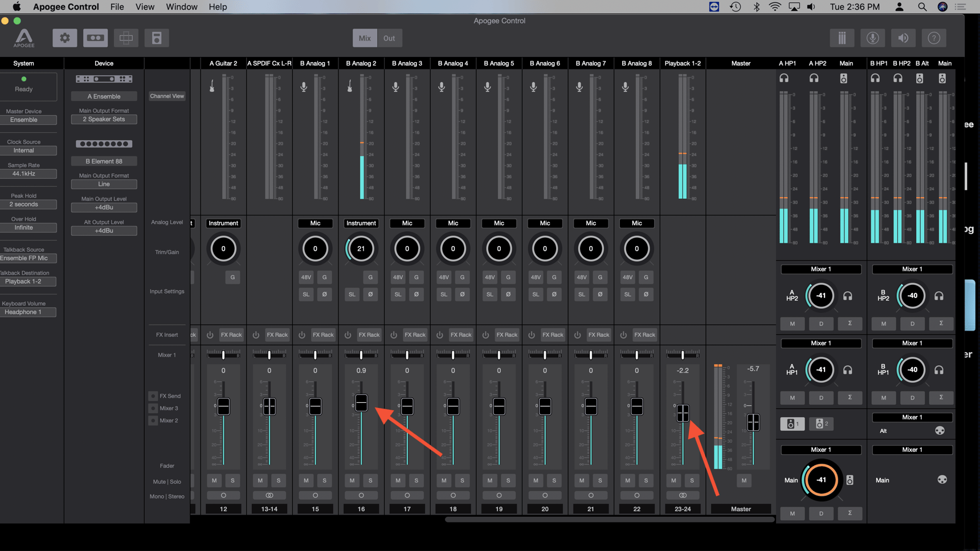The image size is (980, 551).
Task: Open the Talkback Destination Playback 1-2 selector
Action: [x=28, y=281]
